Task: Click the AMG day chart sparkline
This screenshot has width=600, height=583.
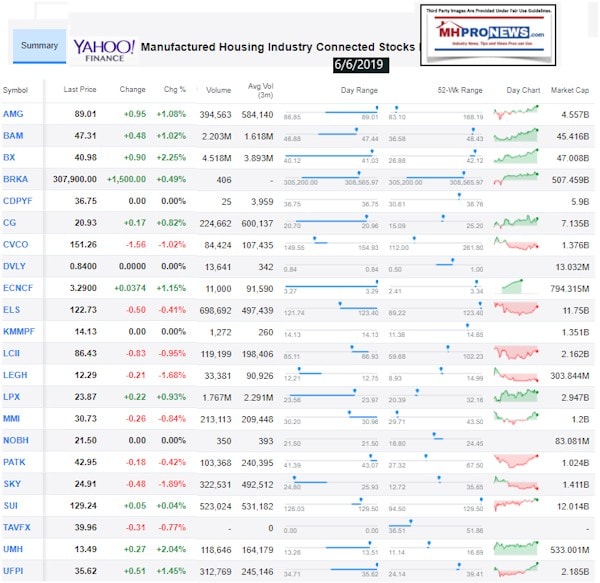Action: pos(516,112)
